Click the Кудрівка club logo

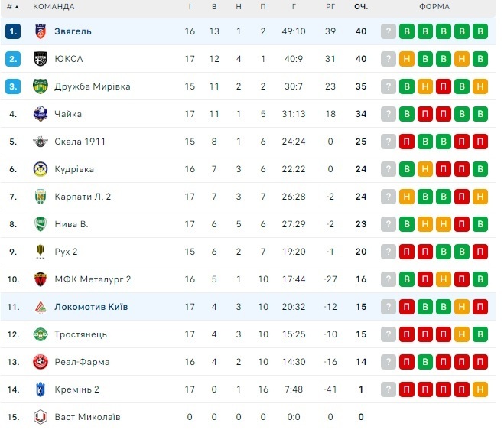click(41, 169)
